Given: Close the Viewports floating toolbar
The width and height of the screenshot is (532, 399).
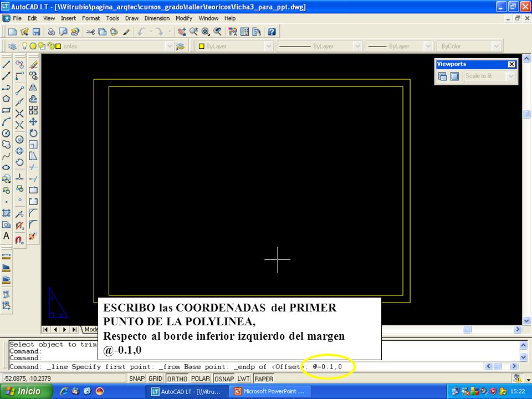Looking at the screenshot, I should click(x=511, y=64).
